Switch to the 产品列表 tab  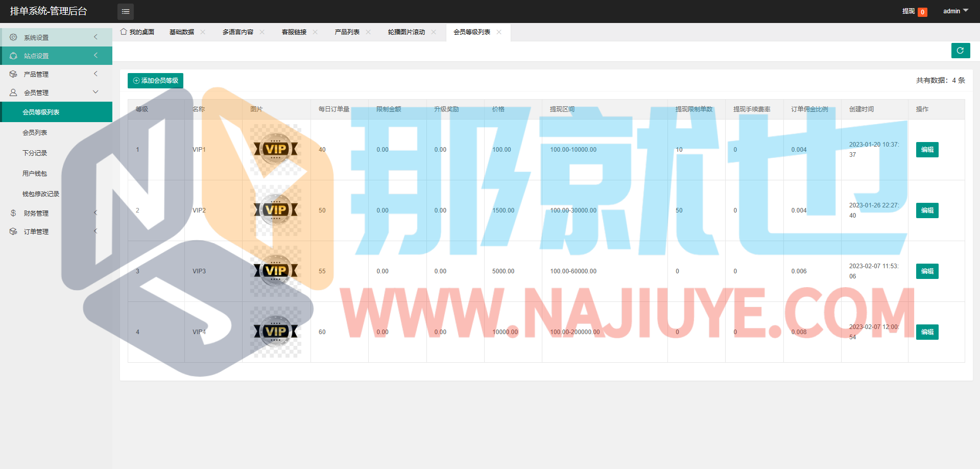[347, 32]
